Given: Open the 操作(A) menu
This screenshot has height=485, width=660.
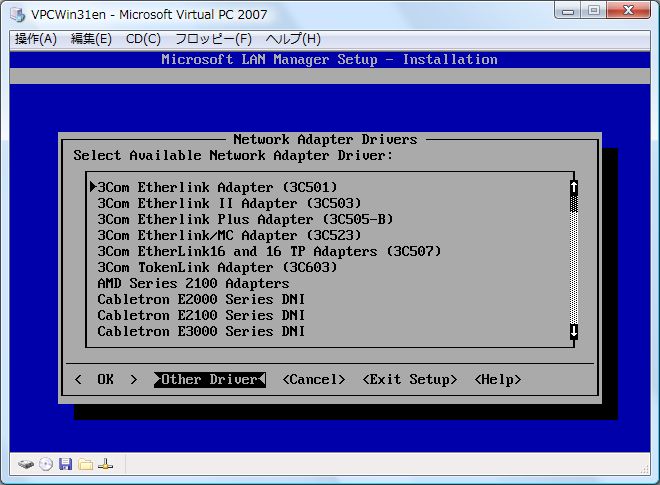Looking at the screenshot, I should (x=36, y=39).
